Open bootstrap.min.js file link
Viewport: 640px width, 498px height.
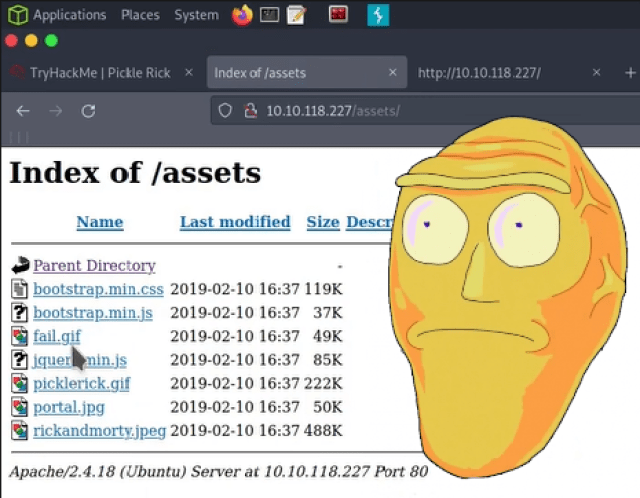point(93,313)
